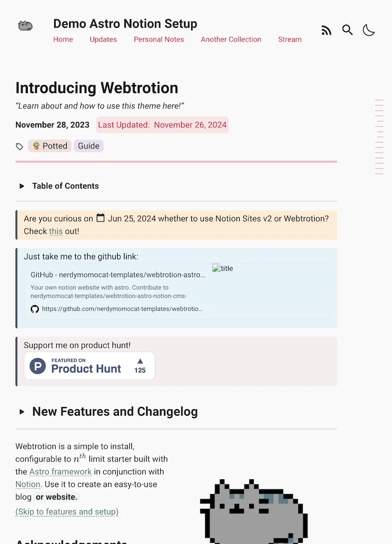Open the search magnifier icon
The height and width of the screenshot is (544, 392).
(347, 30)
